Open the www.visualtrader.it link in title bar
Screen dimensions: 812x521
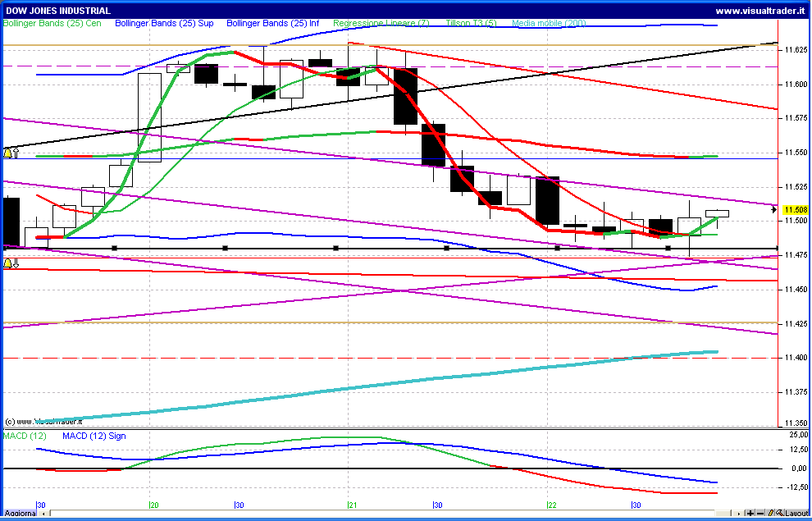tap(760, 11)
